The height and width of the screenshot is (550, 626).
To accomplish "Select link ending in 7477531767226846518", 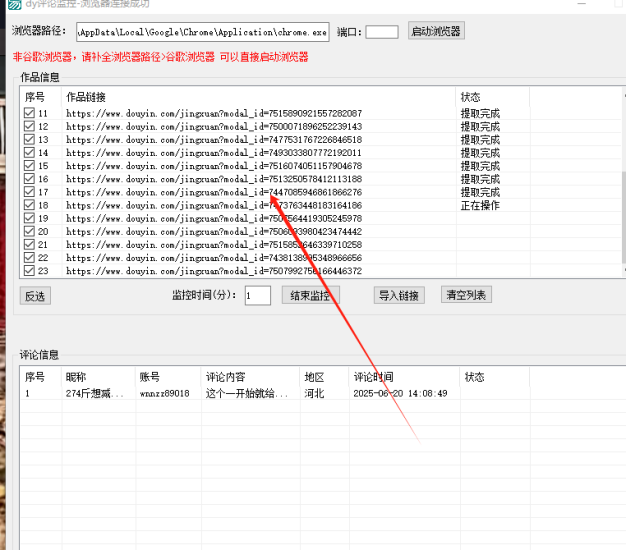I will pyautogui.click(x=214, y=140).
